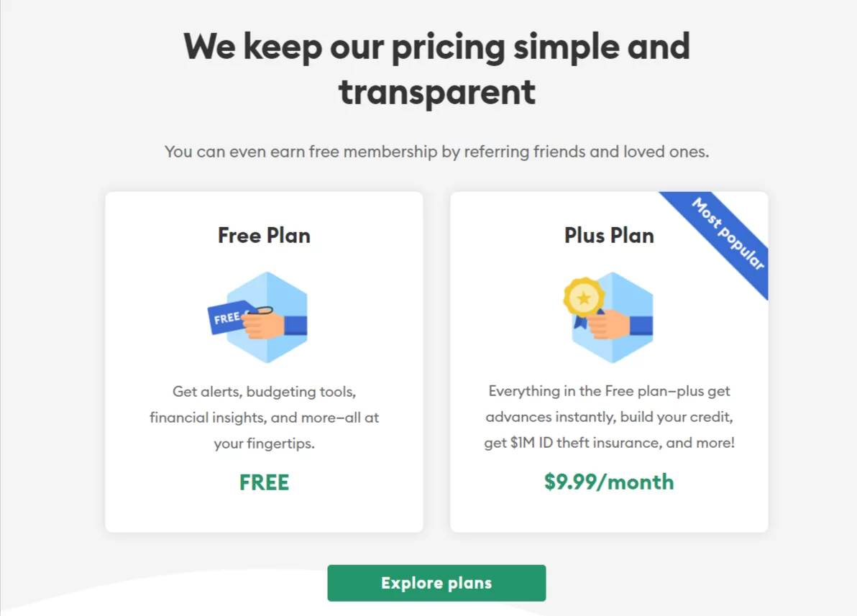Click the Explore plans button

click(x=436, y=583)
